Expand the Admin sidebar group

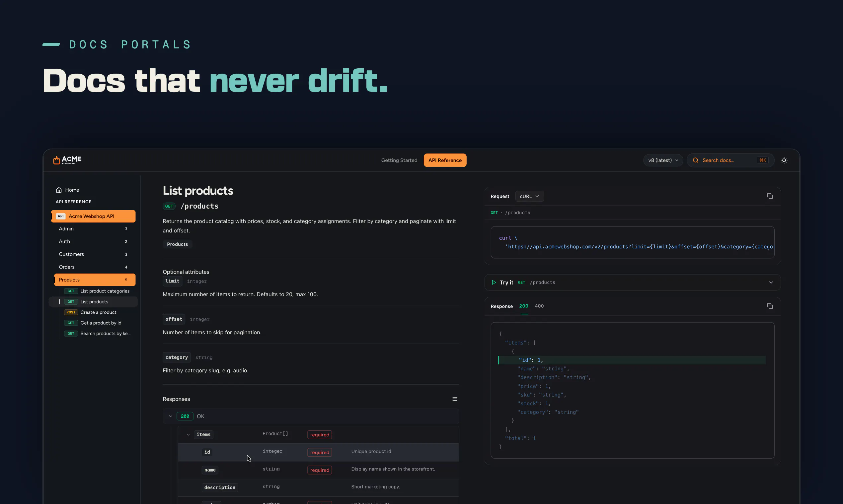click(93, 229)
